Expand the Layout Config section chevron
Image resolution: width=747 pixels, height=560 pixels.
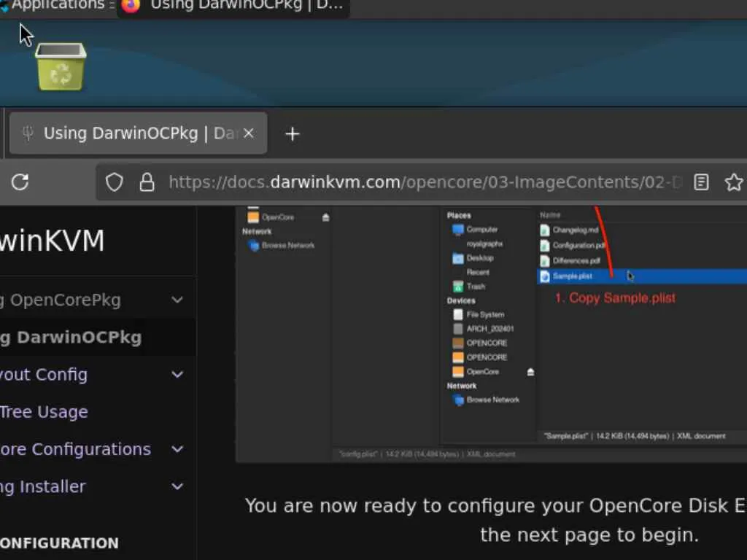(177, 375)
